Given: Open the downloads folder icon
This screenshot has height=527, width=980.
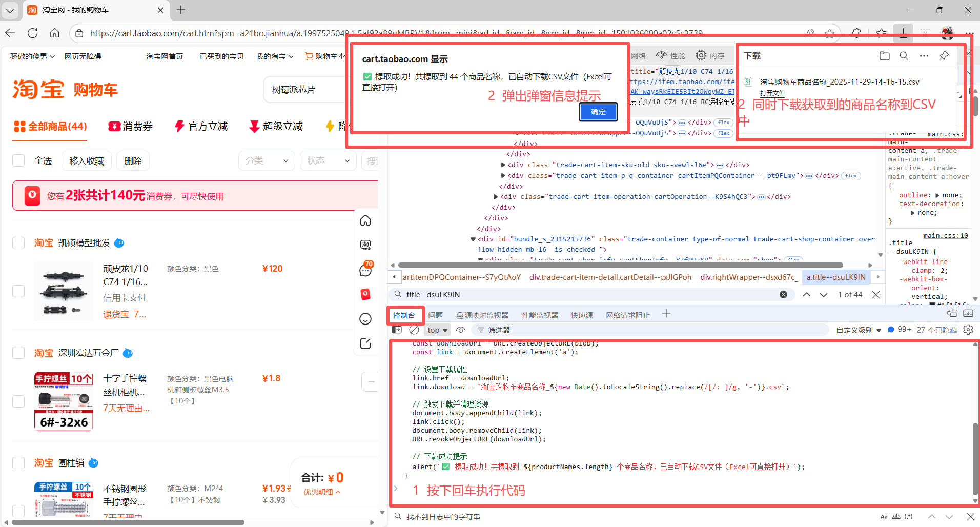Looking at the screenshot, I should pos(884,56).
